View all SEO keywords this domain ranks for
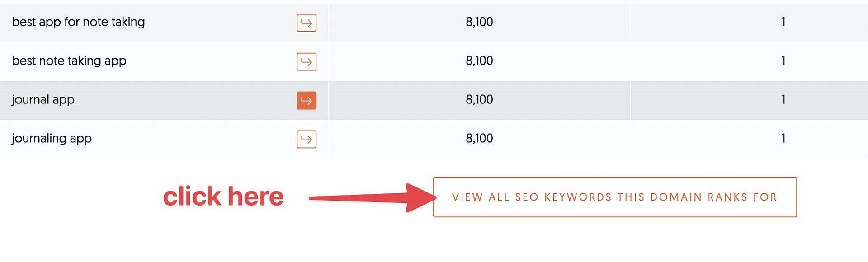Image resolution: width=868 pixels, height=262 pixels. (614, 197)
